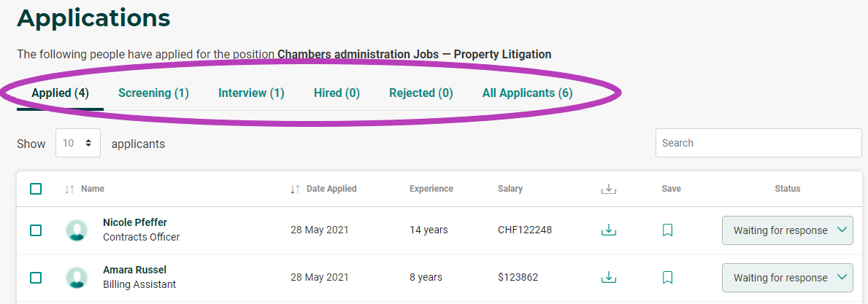Click Amara Russel's avatar picture
This screenshot has height=304, width=868.
coord(77,277)
